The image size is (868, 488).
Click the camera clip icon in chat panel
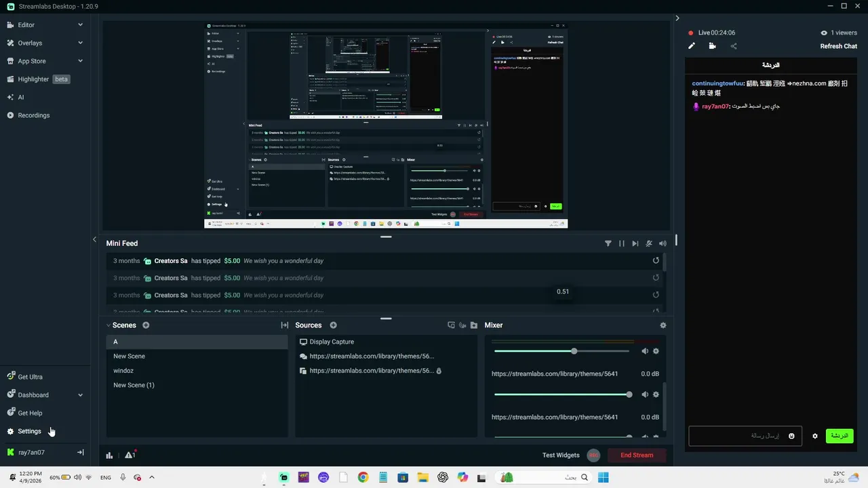coord(712,46)
